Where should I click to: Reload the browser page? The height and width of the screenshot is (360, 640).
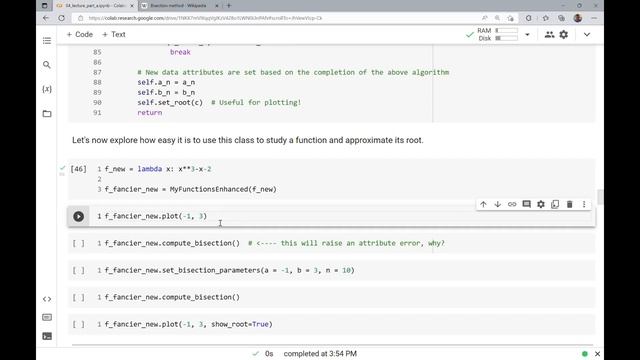click(x=62, y=18)
